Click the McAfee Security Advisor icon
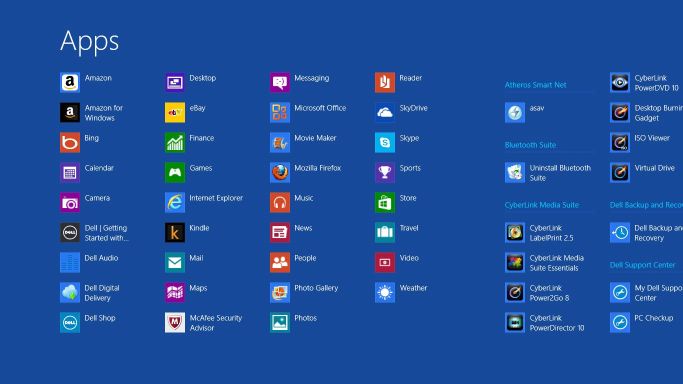683x384 pixels. point(175,323)
